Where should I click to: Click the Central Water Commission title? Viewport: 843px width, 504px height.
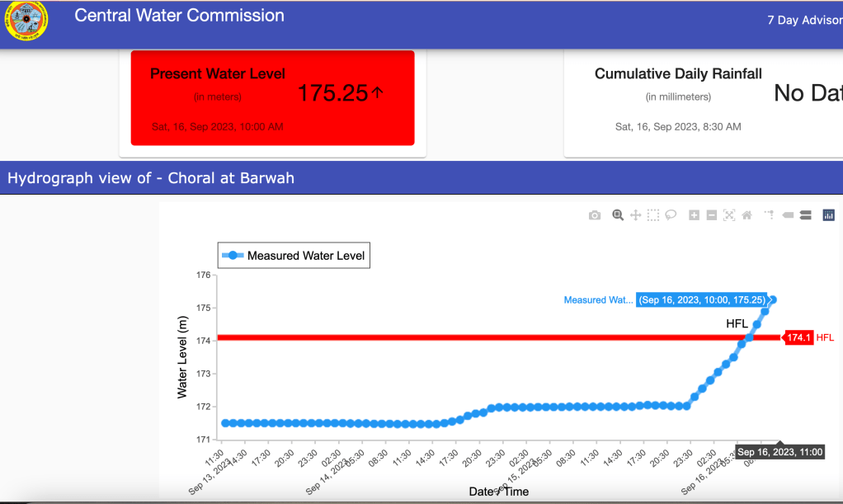point(179,16)
